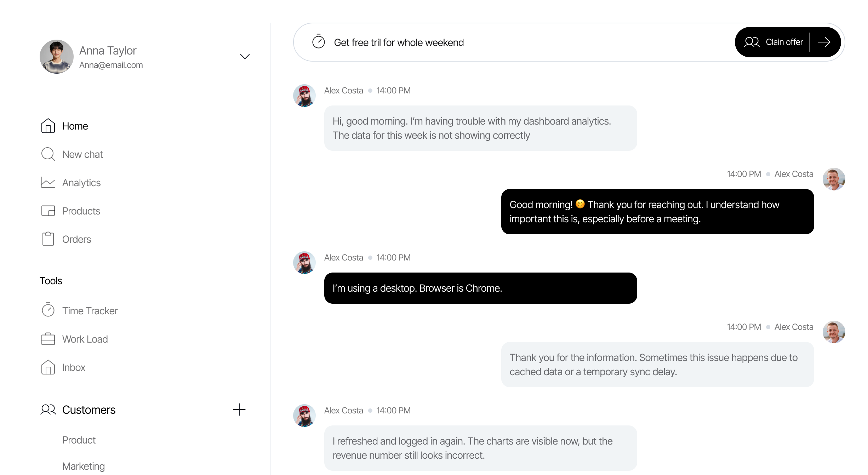The width and height of the screenshot is (868, 475).
Task: Click the New chat magnifier icon
Action: pos(48,154)
